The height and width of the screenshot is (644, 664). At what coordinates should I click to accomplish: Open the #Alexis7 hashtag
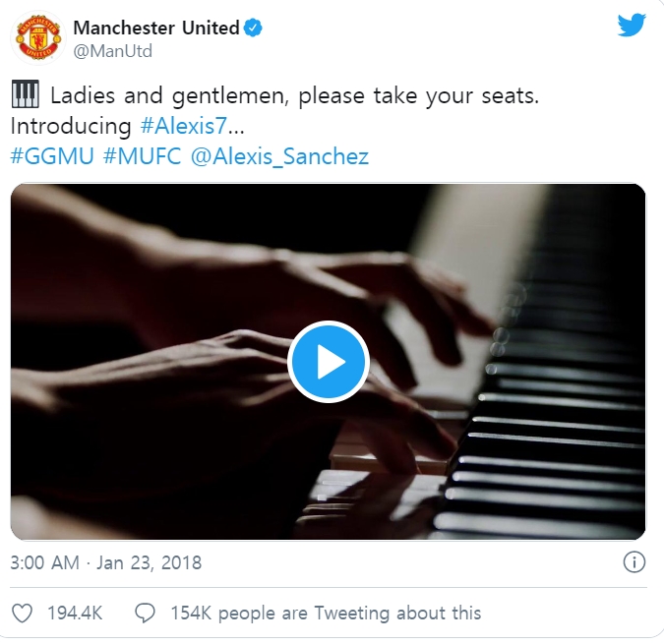[184, 126]
